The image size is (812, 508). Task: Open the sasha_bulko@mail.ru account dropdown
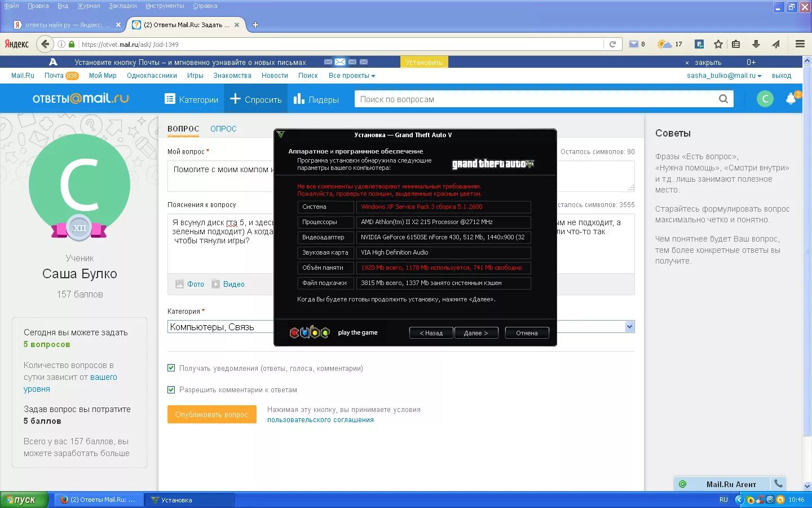pyautogui.click(x=724, y=76)
